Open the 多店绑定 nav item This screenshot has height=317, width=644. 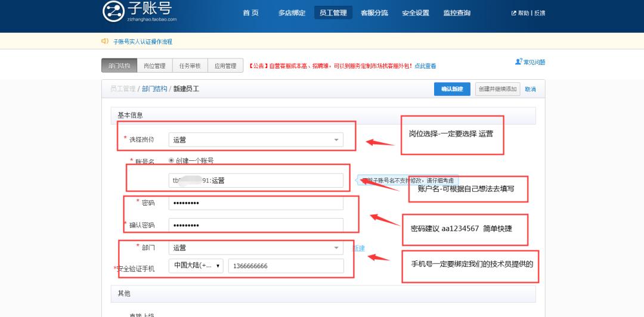(x=292, y=13)
